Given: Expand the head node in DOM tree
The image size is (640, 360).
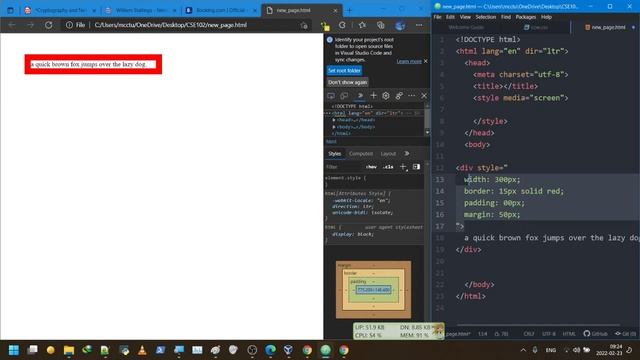Looking at the screenshot, I should [334, 120].
